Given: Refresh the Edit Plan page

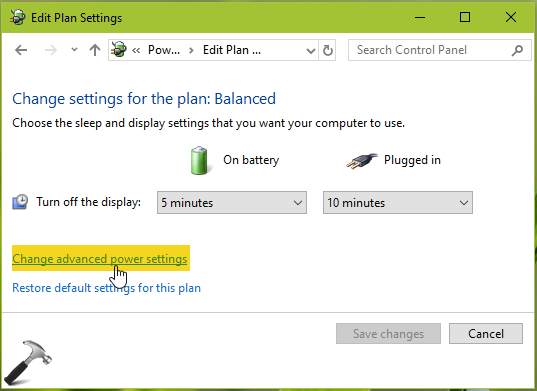Looking at the screenshot, I should [328, 50].
